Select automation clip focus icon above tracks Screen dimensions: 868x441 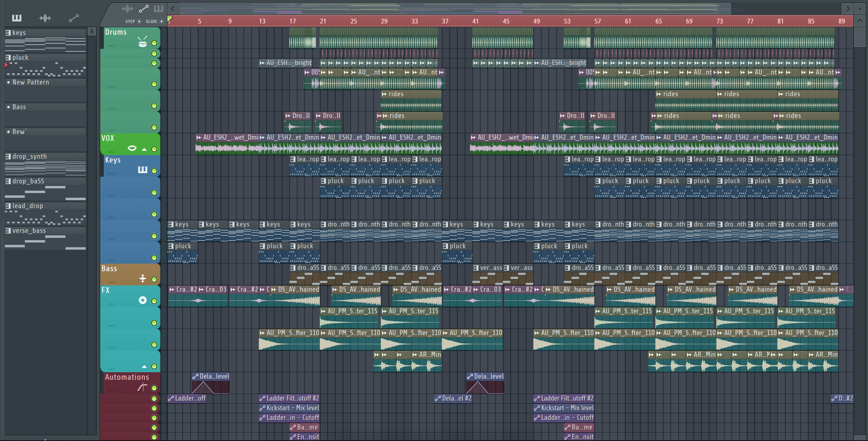(143, 9)
